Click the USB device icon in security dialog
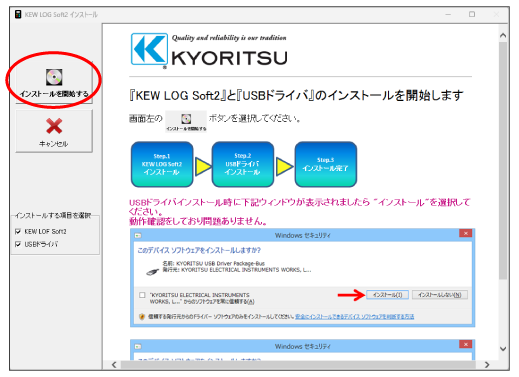The image size is (519, 377). tap(152, 272)
